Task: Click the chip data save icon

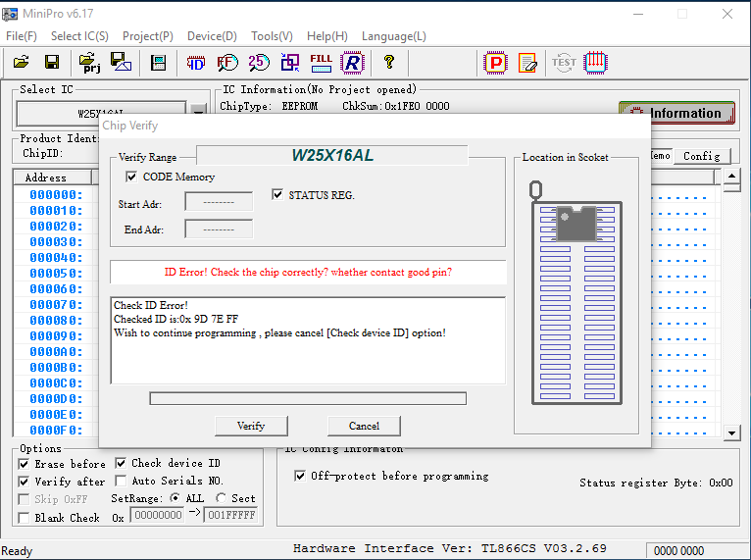Action: [158, 63]
